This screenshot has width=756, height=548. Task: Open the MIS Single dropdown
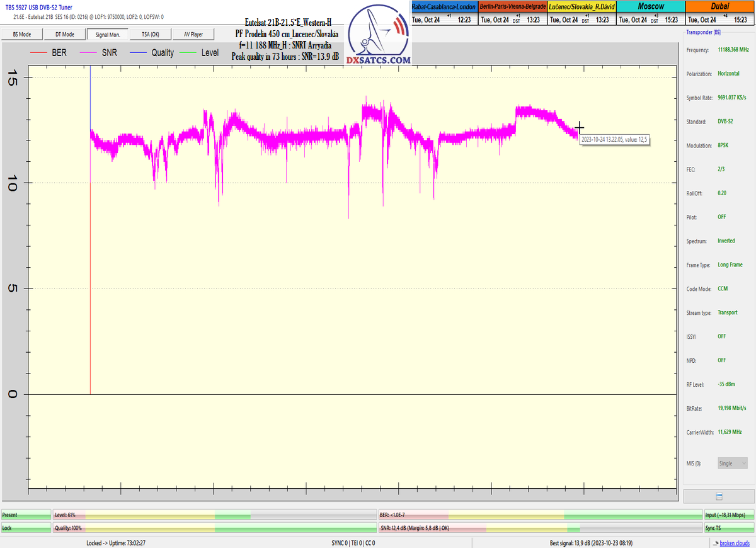click(732, 463)
